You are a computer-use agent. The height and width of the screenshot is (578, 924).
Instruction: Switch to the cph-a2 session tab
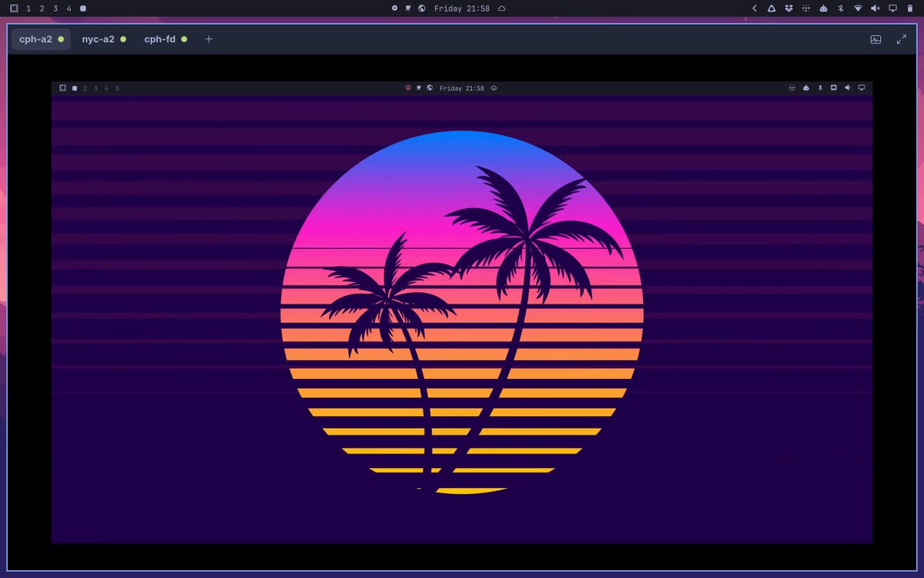coord(41,39)
